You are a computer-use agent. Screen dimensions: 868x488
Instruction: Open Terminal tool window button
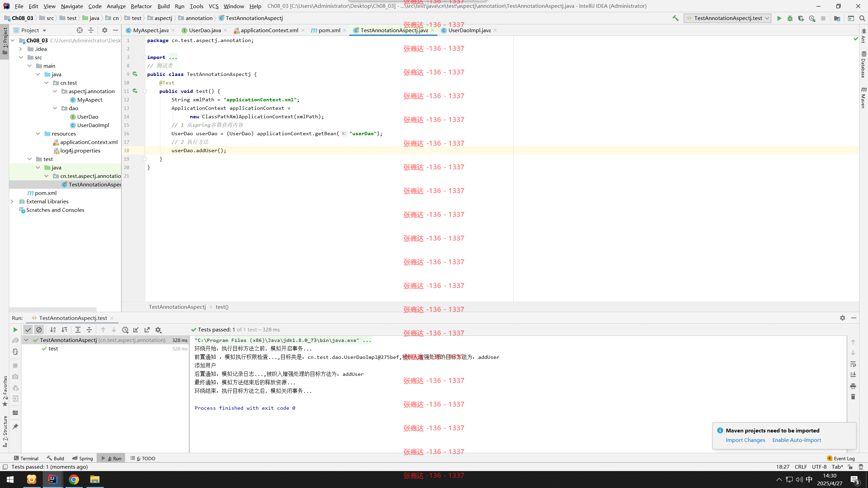26,458
